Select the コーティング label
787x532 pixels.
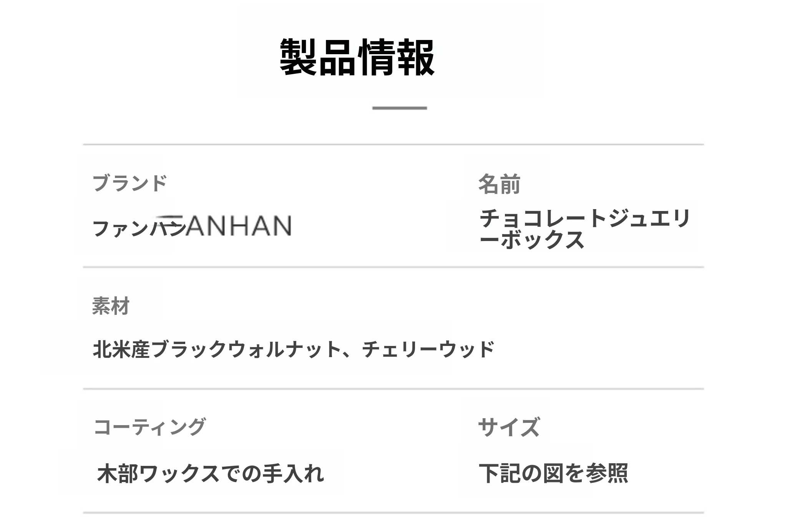pos(150,427)
